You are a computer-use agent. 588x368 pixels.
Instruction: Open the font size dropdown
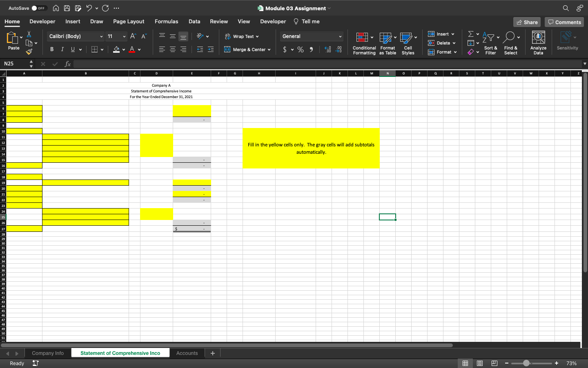click(x=116, y=36)
